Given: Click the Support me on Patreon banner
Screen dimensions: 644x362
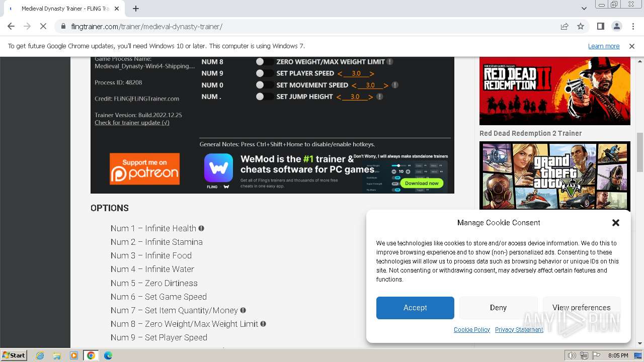Looking at the screenshot, I should pyautogui.click(x=144, y=169).
